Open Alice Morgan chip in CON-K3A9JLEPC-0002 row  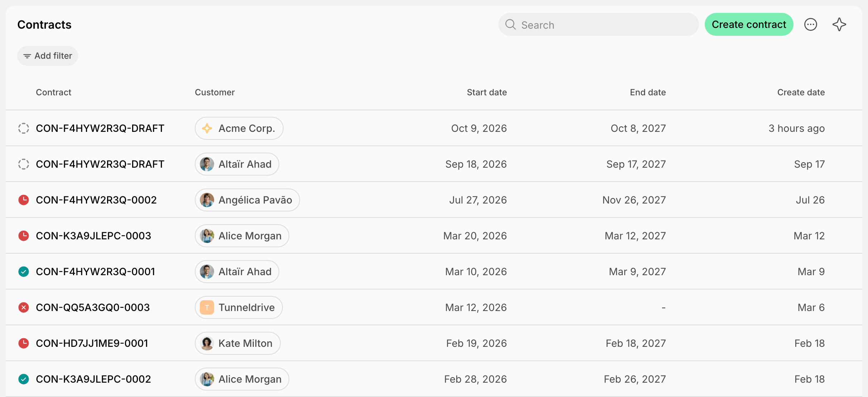pyautogui.click(x=242, y=379)
